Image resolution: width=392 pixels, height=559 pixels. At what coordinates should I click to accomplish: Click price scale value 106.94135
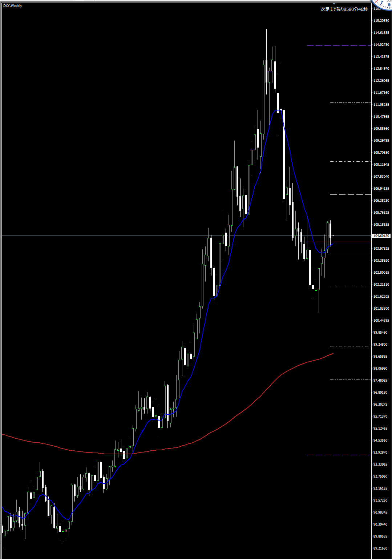pyautogui.click(x=381, y=189)
